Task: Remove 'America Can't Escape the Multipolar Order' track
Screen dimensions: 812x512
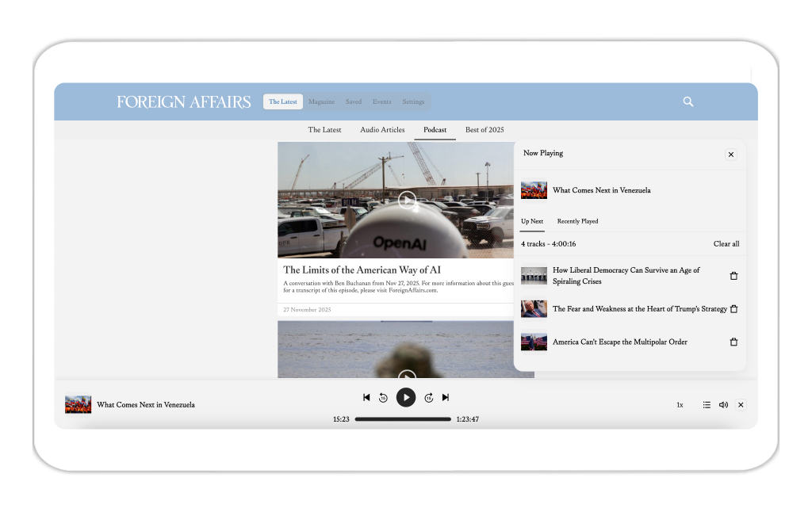Action: coord(733,342)
